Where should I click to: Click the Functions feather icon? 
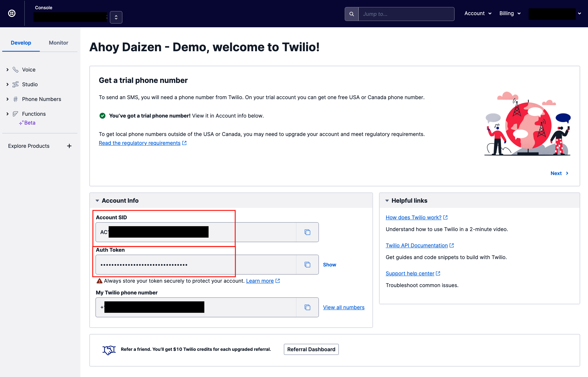pos(15,114)
